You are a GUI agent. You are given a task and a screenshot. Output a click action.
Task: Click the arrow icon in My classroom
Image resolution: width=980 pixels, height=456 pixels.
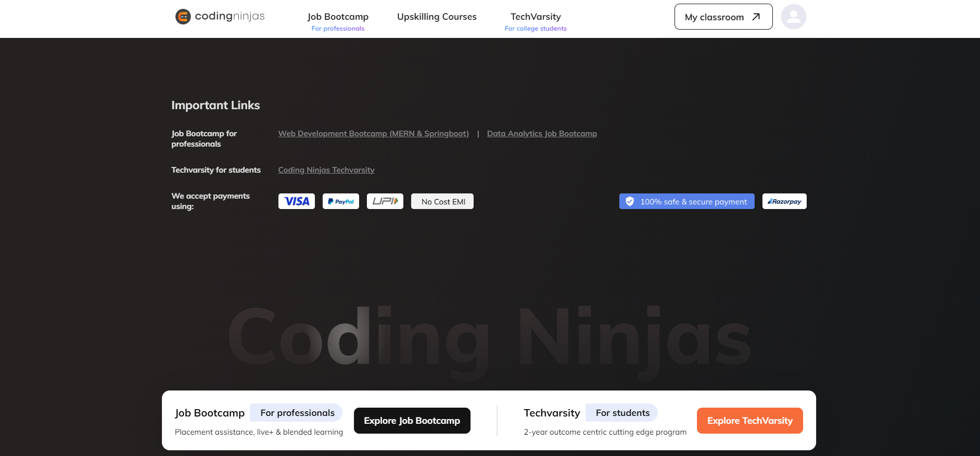tap(756, 17)
